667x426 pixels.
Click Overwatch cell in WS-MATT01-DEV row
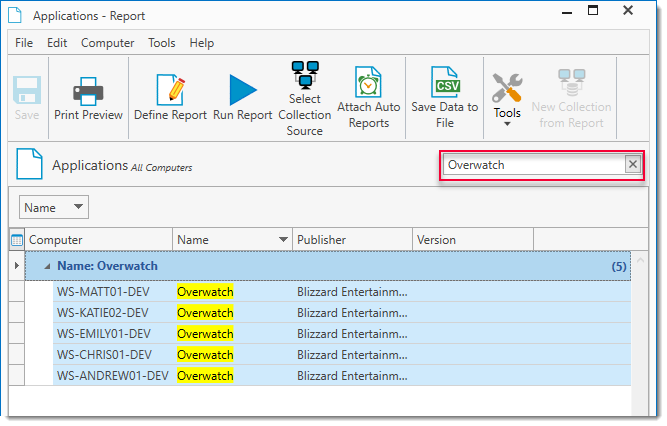205,292
